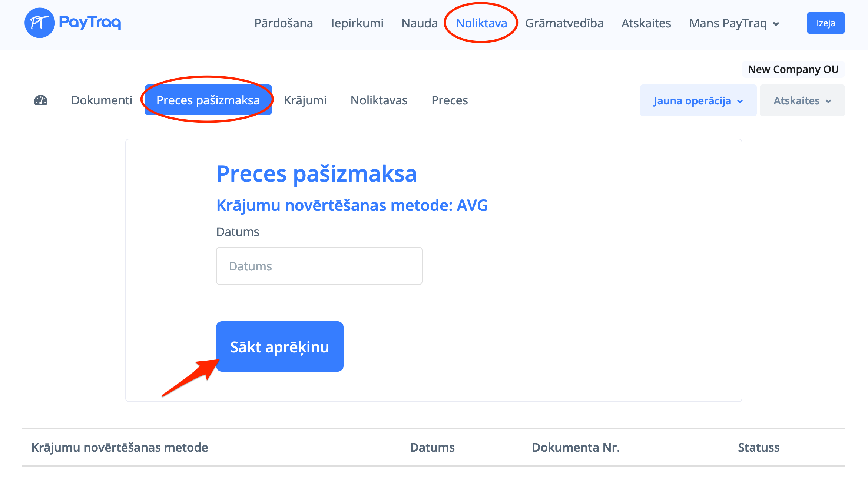Go to Iepirkumi section
The image size is (868, 478).
357,23
